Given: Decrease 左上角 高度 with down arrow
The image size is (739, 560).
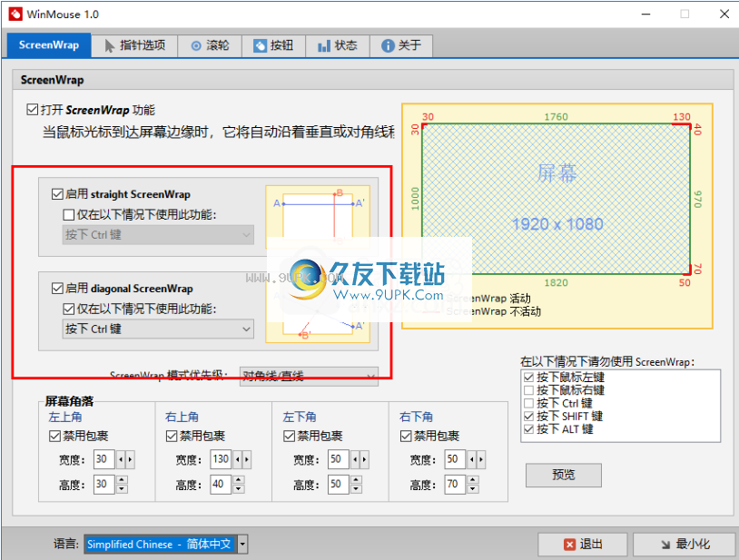Looking at the screenshot, I should (122, 489).
